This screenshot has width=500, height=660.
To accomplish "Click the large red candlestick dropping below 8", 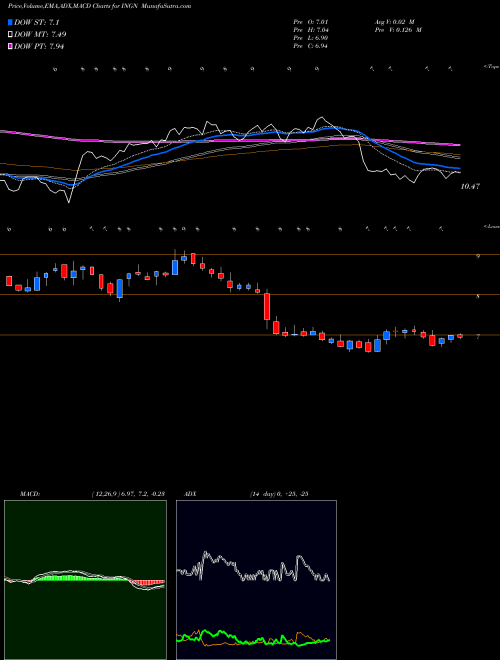I will [267, 306].
